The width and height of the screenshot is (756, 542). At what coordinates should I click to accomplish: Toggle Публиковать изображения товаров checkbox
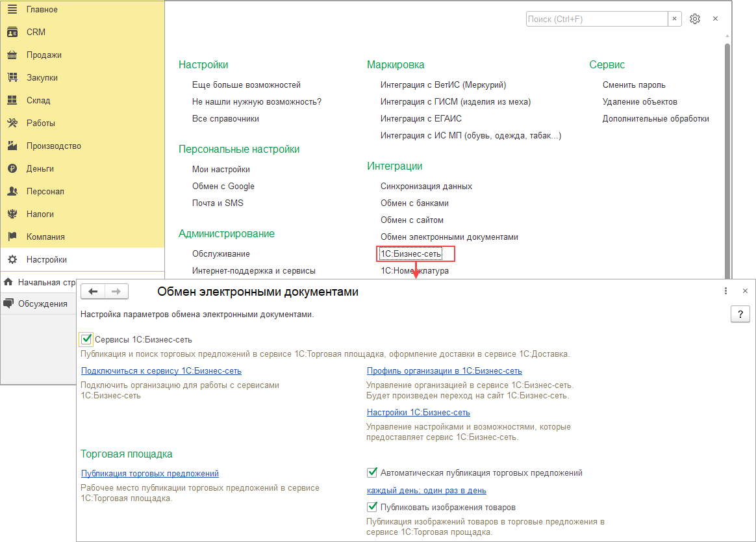click(x=372, y=507)
